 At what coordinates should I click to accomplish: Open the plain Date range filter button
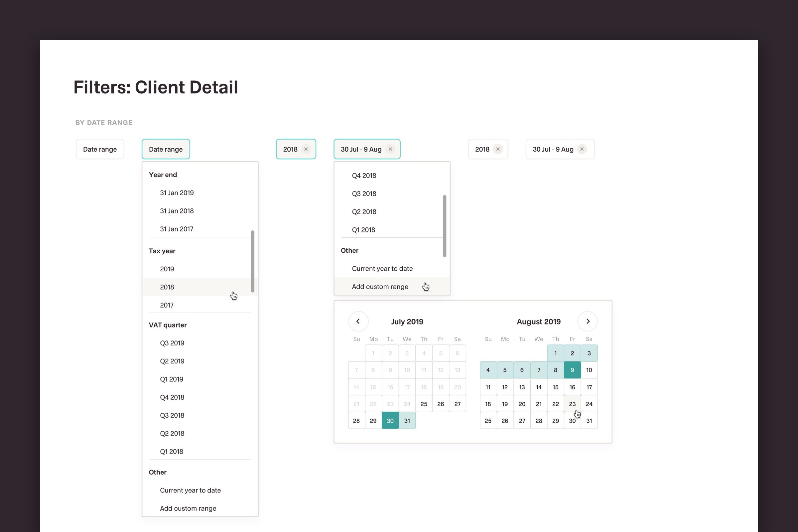(x=100, y=149)
